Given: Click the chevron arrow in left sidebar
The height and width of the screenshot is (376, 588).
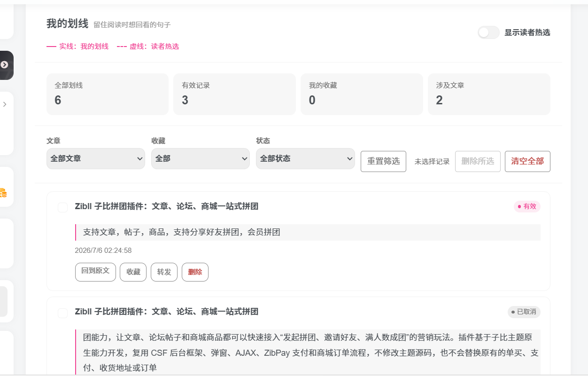Looking at the screenshot, I should pyautogui.click(x=5, y=104).
